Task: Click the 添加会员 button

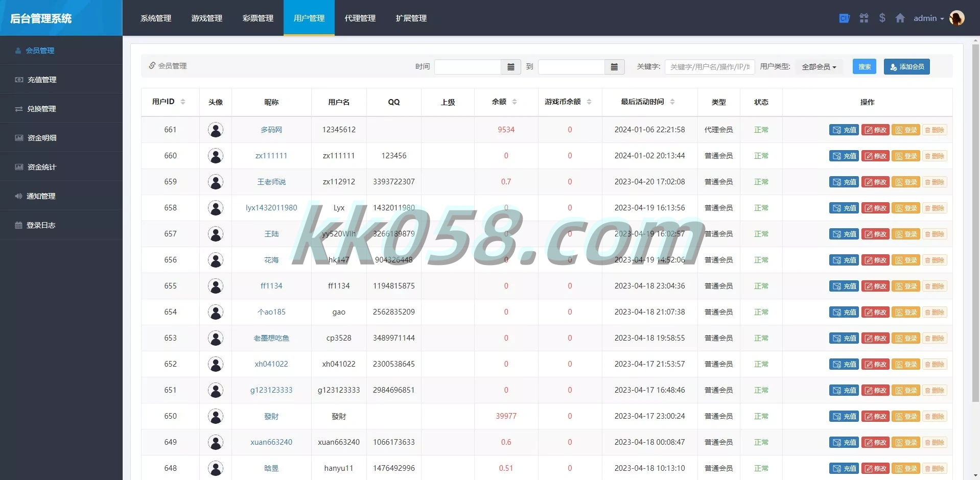Action: pyautogui.click(x=907, y=67)
